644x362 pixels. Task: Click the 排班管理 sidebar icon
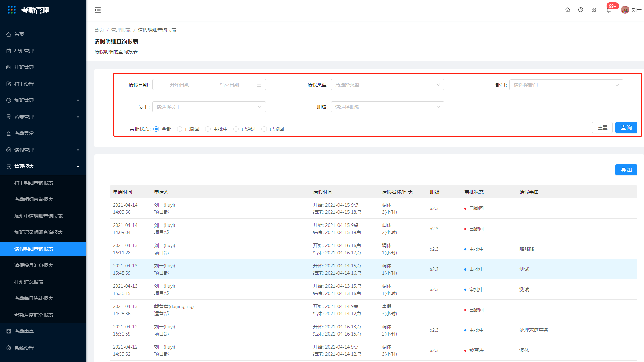click(9, 67)
